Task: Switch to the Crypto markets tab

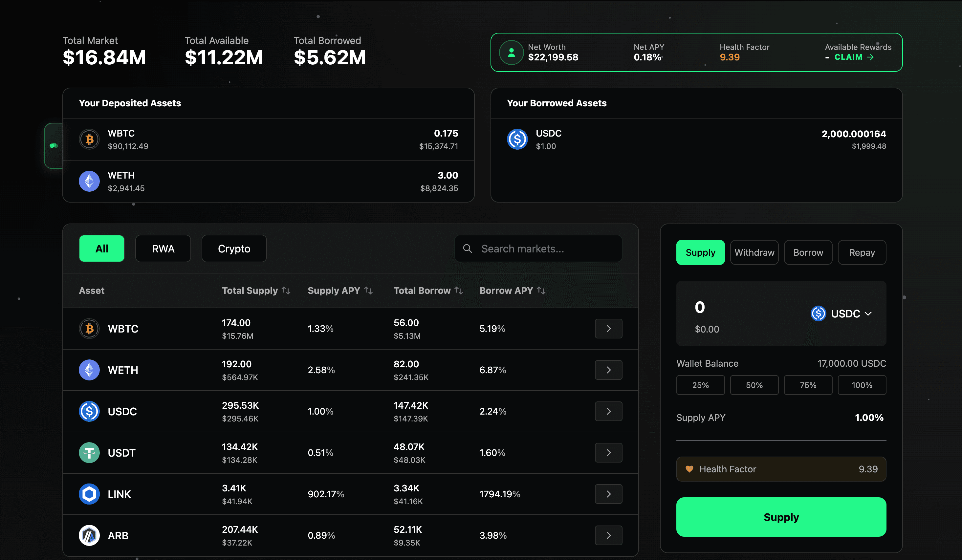Action: pyautogui.click(x=234, y=248)
